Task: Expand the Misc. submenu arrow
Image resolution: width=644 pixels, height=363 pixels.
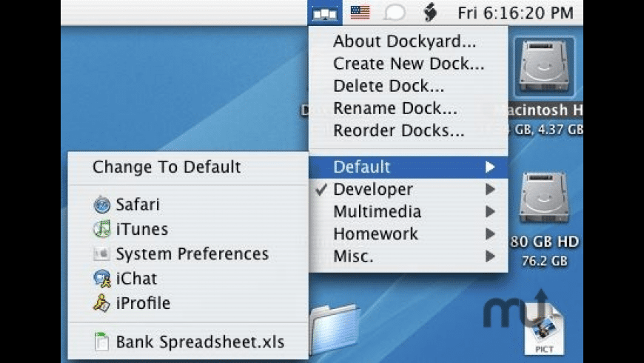Action: click(489, 256)
